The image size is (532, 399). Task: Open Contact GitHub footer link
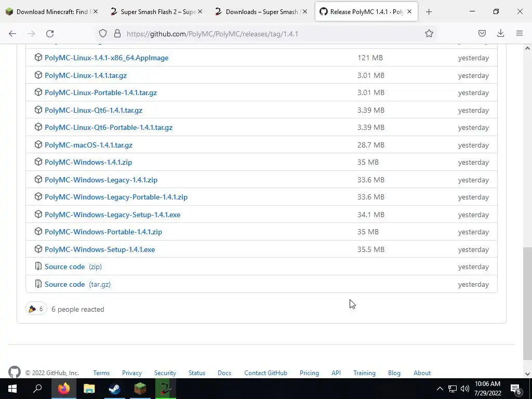click(x=265, y=373)
